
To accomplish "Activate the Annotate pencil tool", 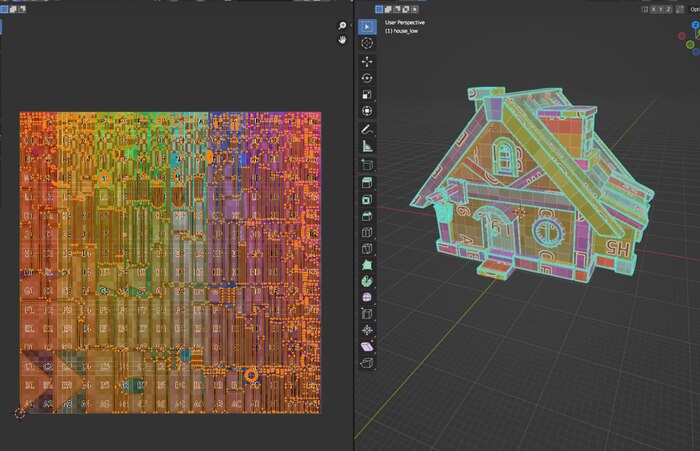I will 367,129.
